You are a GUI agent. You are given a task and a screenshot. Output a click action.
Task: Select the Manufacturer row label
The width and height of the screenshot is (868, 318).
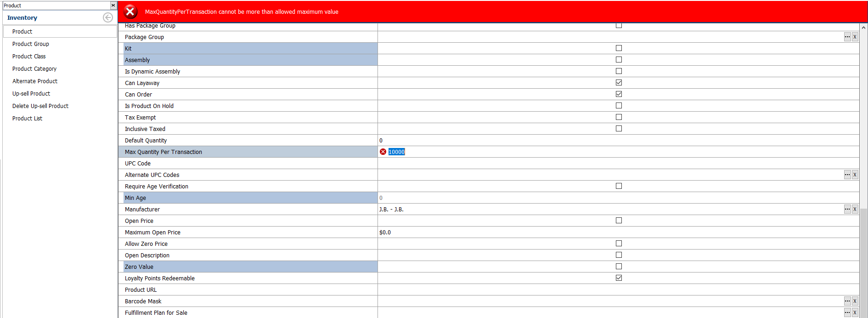[x=142, y=209]
